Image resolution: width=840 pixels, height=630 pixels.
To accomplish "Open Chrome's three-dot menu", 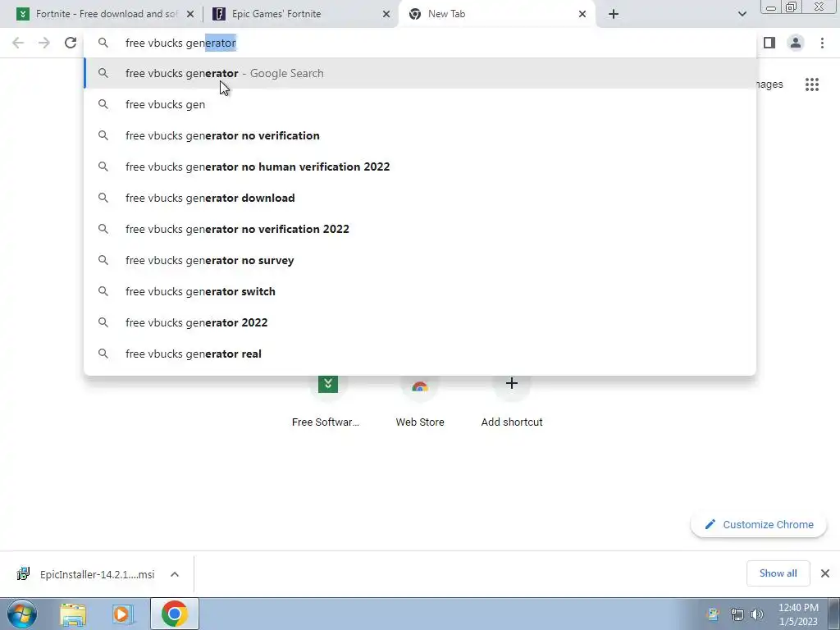I will coord(822,43).
